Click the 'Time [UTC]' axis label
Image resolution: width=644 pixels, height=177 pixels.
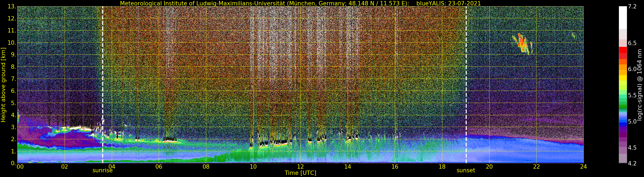(x=300, y=173)
